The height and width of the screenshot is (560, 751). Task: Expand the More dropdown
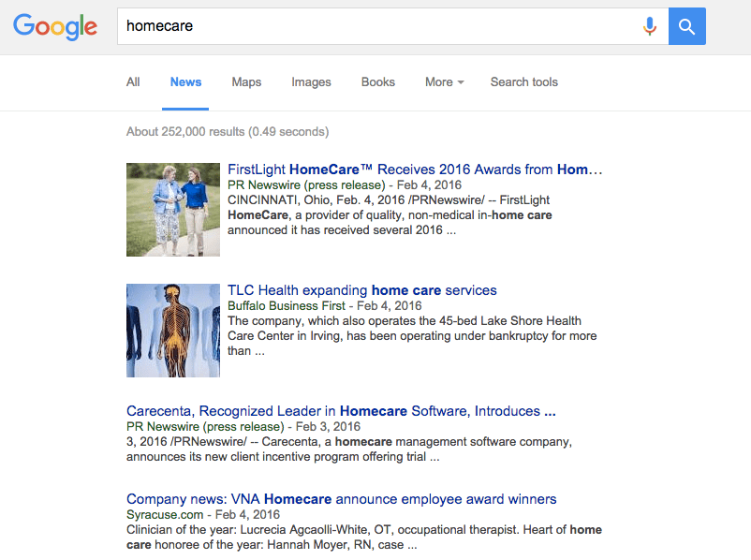[x=445, y=81]
